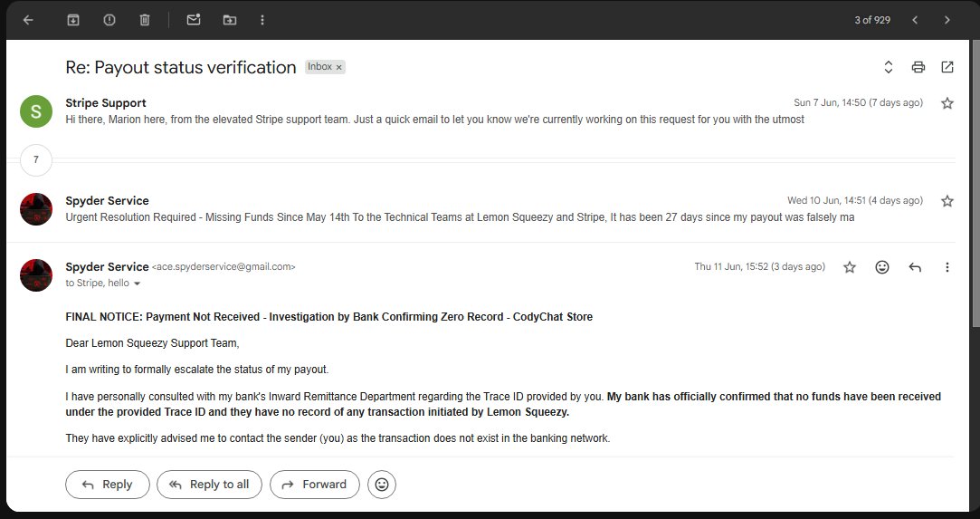
Task: Open top toolbar more options menu
Action: pyautogui.click(x=262, y=20)
